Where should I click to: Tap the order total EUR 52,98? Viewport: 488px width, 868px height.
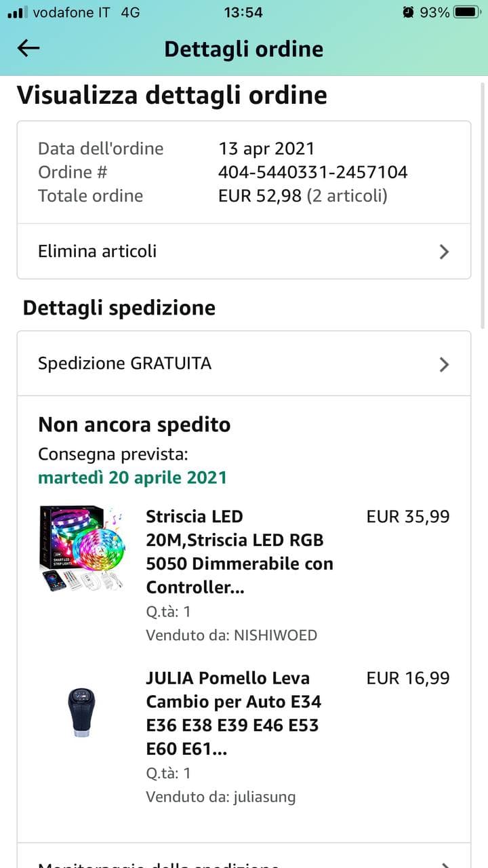tap(260, 196)
